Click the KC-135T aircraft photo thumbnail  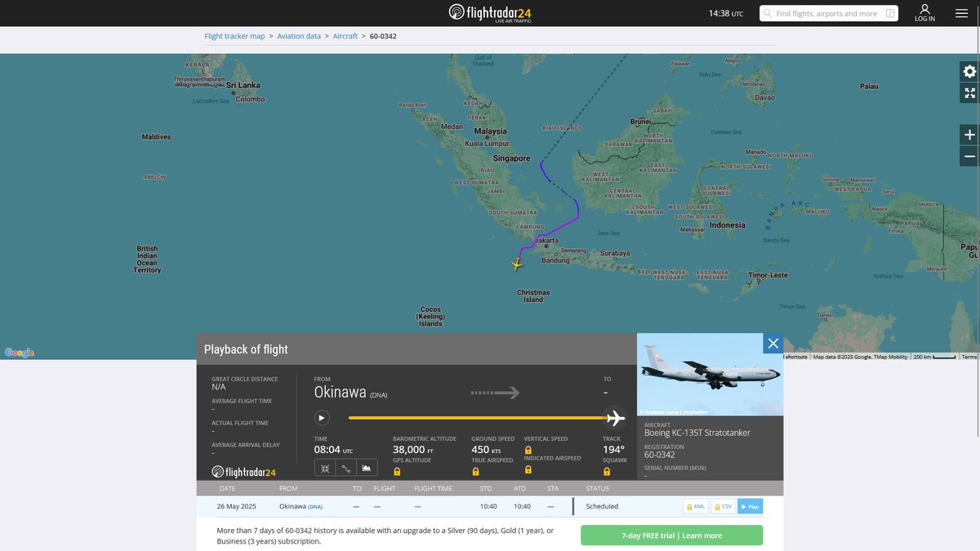click(710, 375)
